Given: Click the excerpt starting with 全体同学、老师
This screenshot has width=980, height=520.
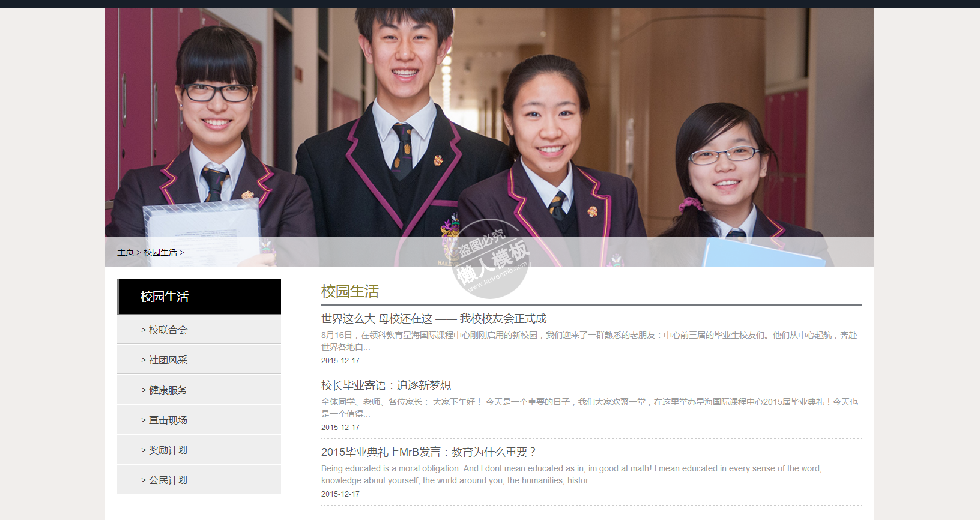Looking at the screenshot, I should (588, 408).
